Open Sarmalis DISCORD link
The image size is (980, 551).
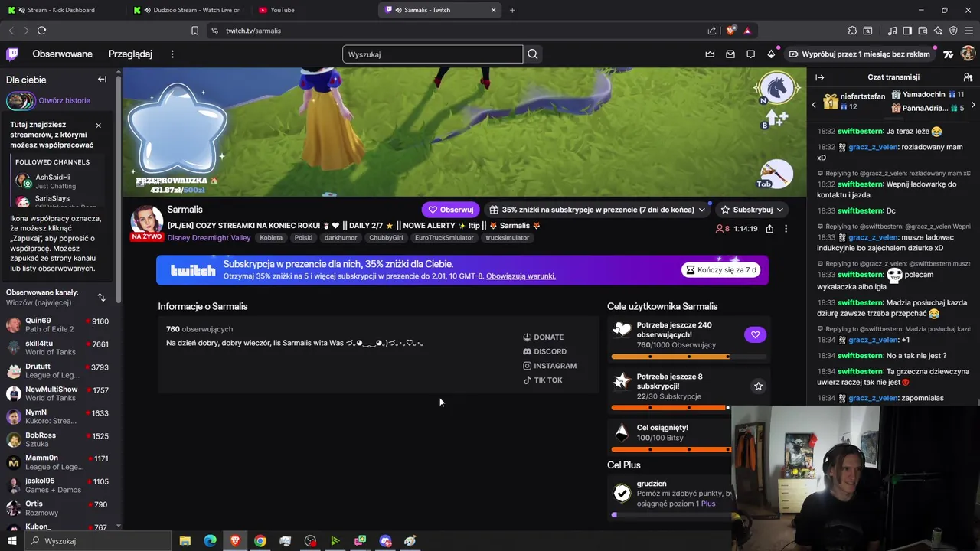click(544, 352)
